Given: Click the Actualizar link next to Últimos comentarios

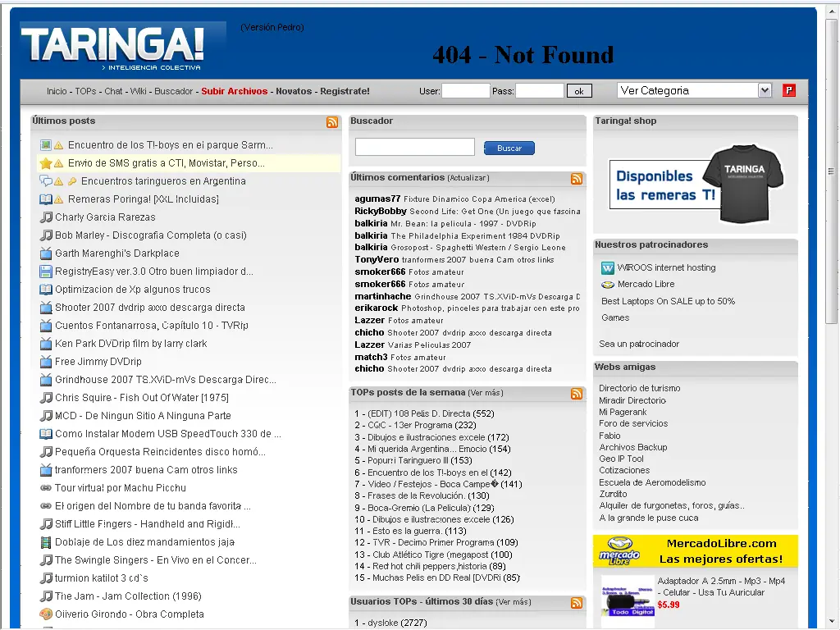Looking at the screenshot, I should [468, 178].
